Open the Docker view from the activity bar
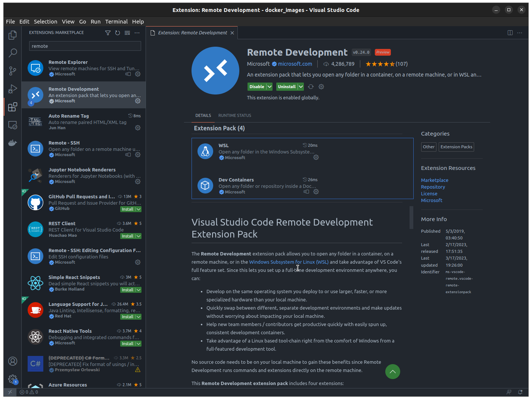 13,142
